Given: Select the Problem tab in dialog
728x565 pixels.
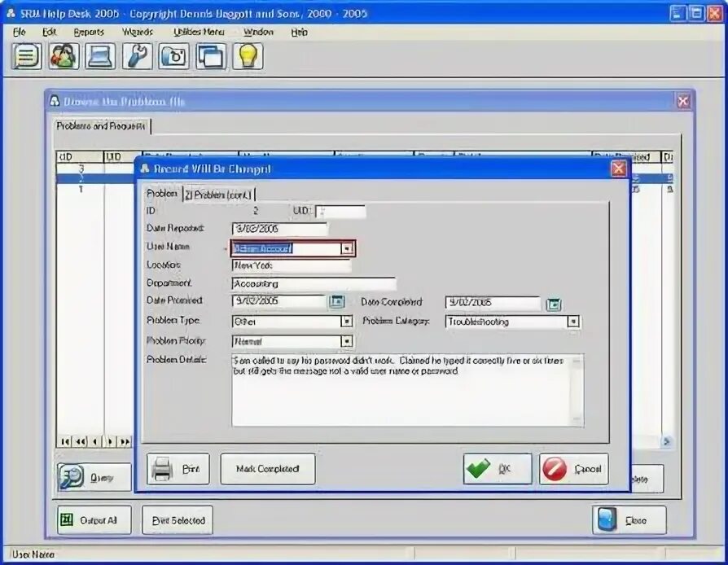Looking at the screenshot, I should coord(161,193).
